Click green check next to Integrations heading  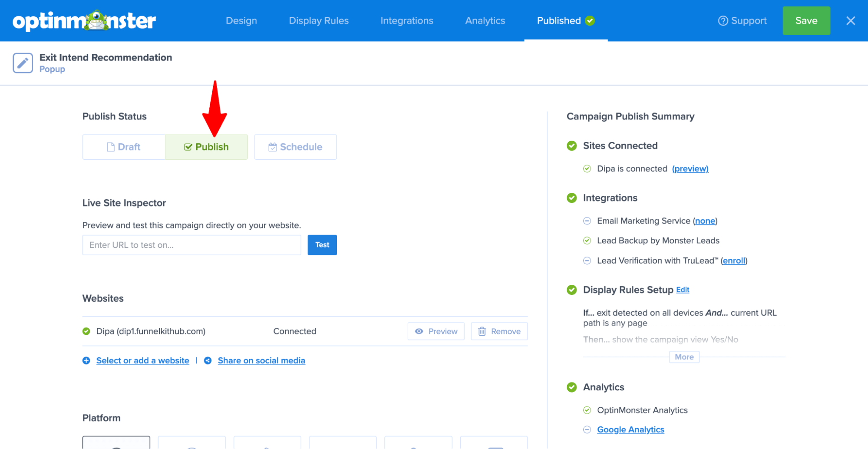(x=571, y=198)
